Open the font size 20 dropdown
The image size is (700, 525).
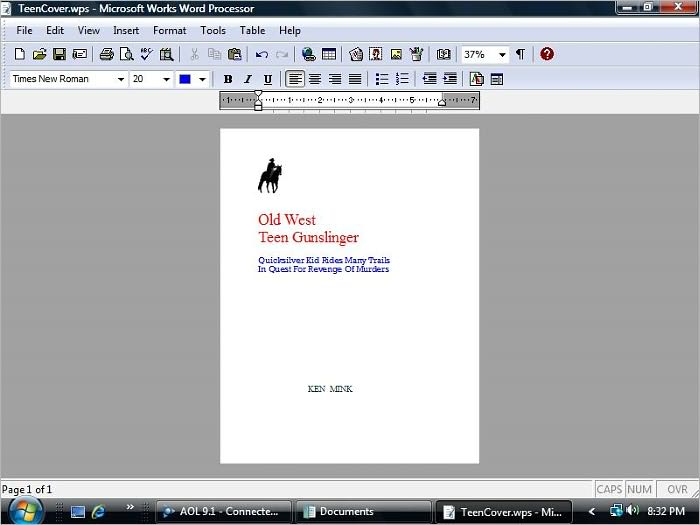[166, 79]
